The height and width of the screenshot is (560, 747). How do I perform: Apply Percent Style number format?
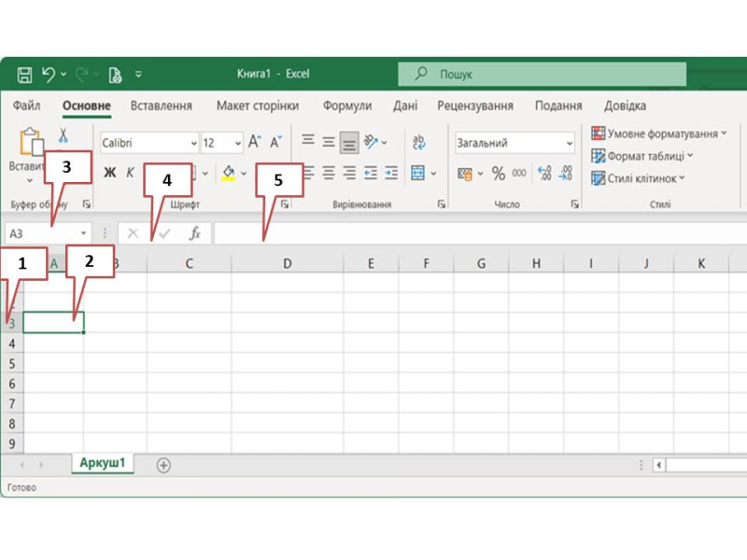(x=498, y=174)
